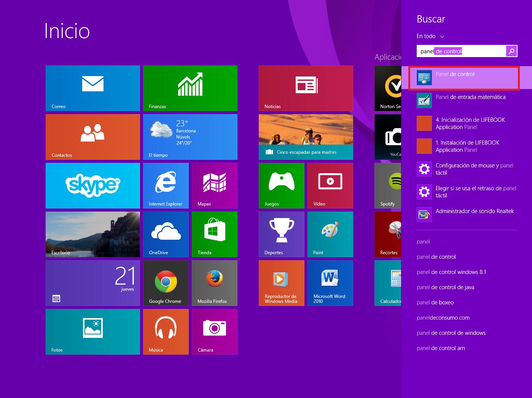Open Tienda store tile
The image size is (532, 398).
click(214, 234)
